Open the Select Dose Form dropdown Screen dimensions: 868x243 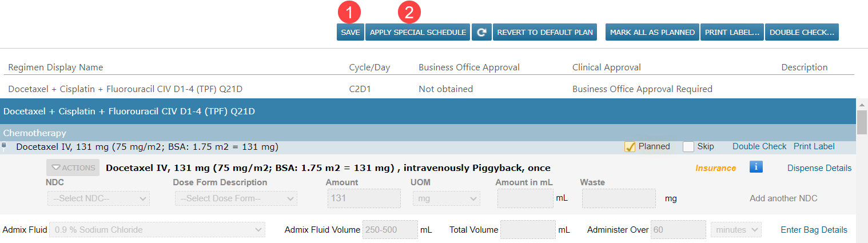coord(236,198)
